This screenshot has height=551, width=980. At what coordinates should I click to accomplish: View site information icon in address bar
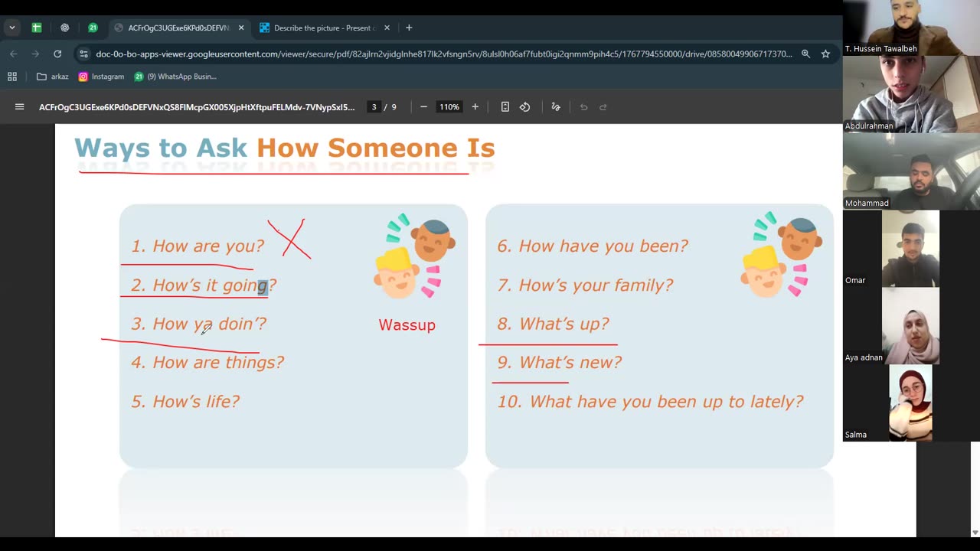pyautogui.click(x=83, y=54)
